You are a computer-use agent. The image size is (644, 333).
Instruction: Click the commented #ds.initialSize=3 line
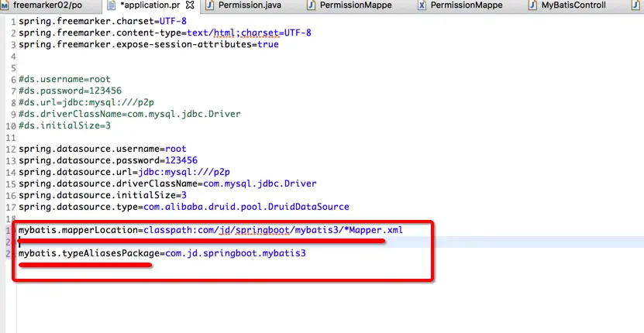[x=64, y=125]
